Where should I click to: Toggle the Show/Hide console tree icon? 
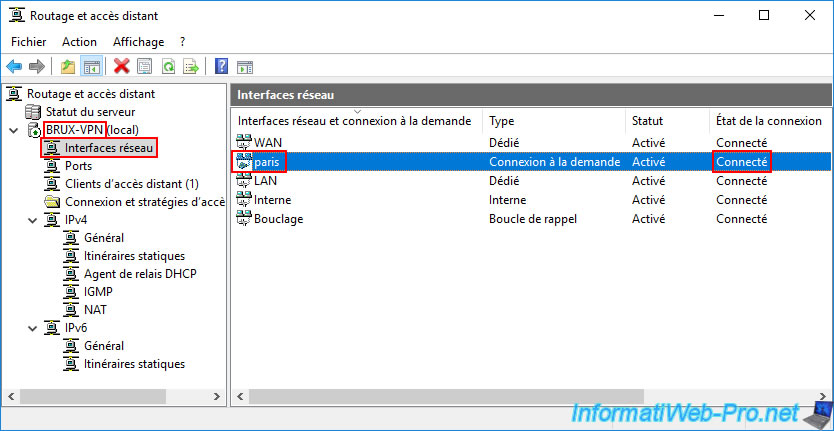(x=91, y=67)
